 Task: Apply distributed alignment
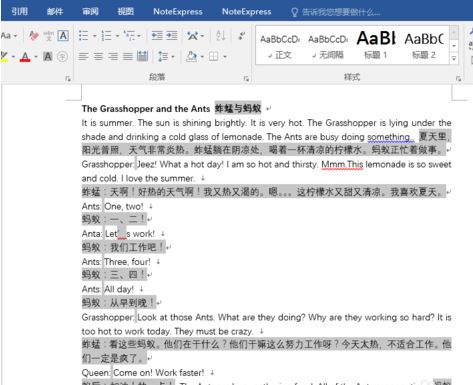coord(142,56)
